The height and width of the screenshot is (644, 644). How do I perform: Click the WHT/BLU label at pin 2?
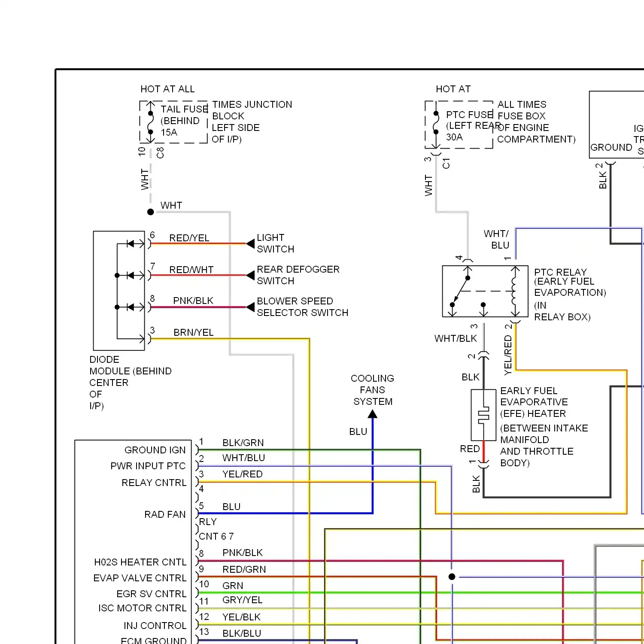(243, 458)
